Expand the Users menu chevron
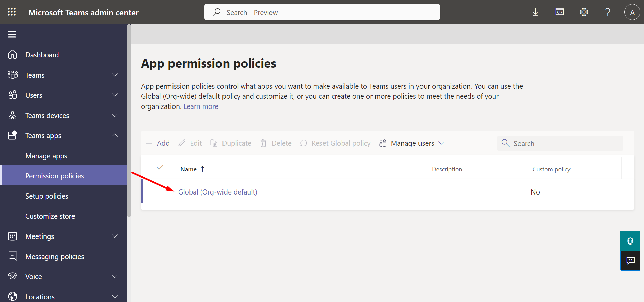Viewport: 644px width, 302px height. pos(115,95)
